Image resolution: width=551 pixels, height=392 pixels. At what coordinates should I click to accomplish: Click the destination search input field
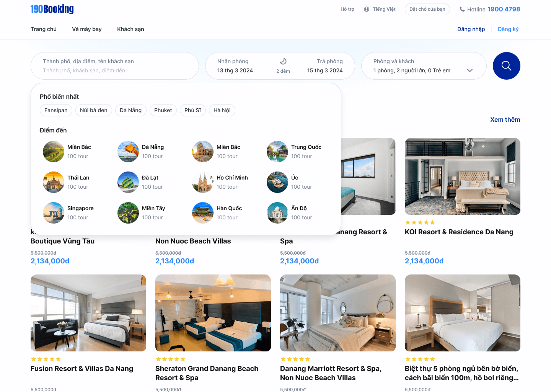pos(115,70)
